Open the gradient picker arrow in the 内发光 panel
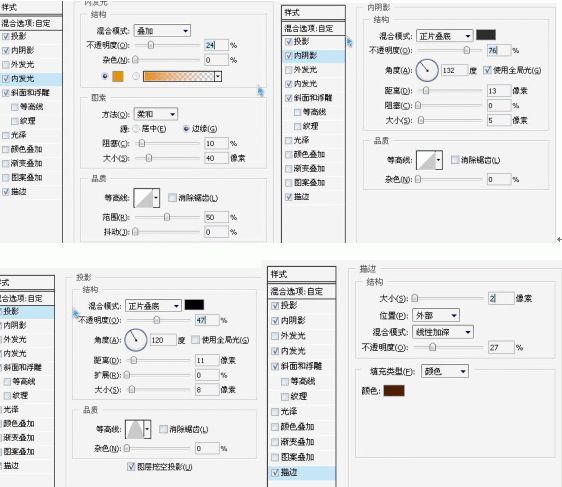The image size is (562, 487). pyautogui.click(x=218, y=76)
